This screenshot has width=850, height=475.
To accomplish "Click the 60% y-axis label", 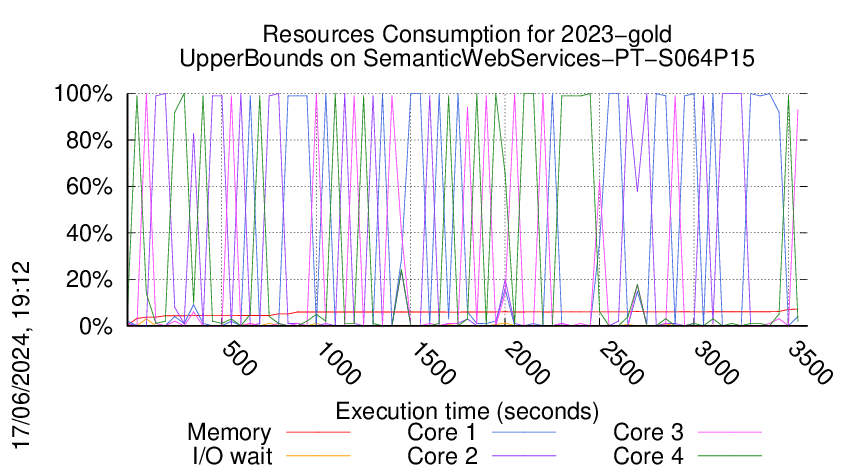I will coord(89,187).
